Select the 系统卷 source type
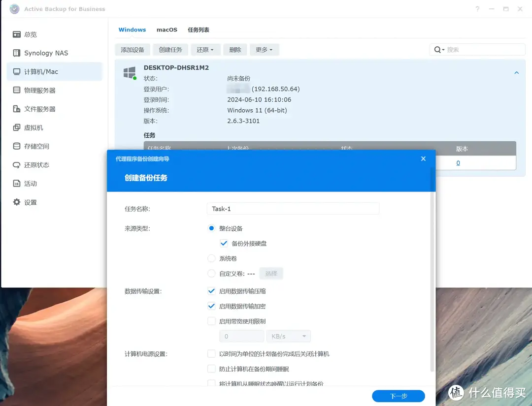Screen dimensions: 532x406 click(211, 258)
